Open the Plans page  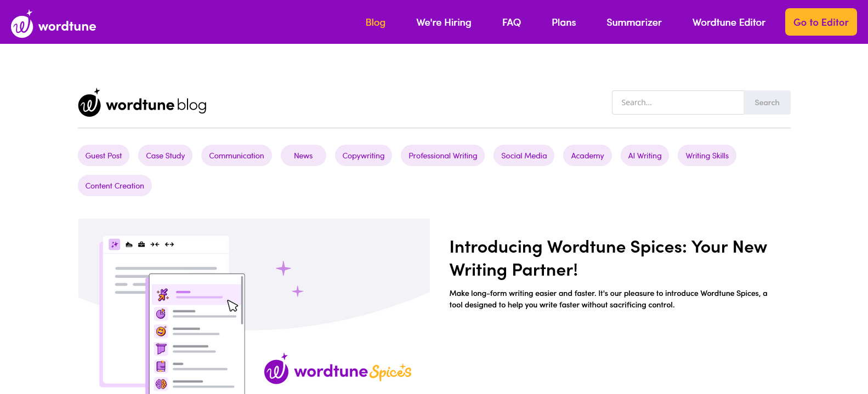pyautogui.click(x=564, y=22)
